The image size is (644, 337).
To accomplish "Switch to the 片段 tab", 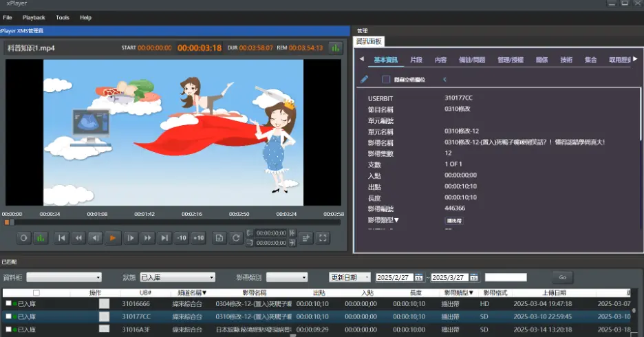I will pyautogui.click(x=416, y=60).
